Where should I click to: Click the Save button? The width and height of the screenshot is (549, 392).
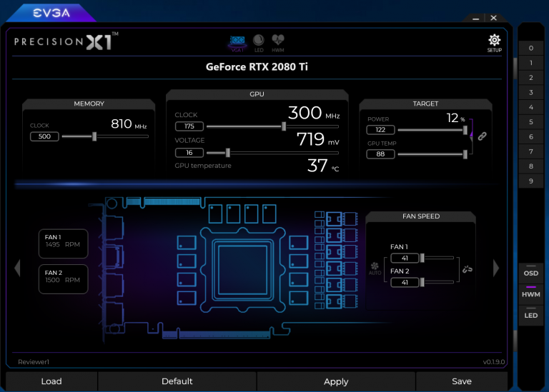click(x=462, y=381)
